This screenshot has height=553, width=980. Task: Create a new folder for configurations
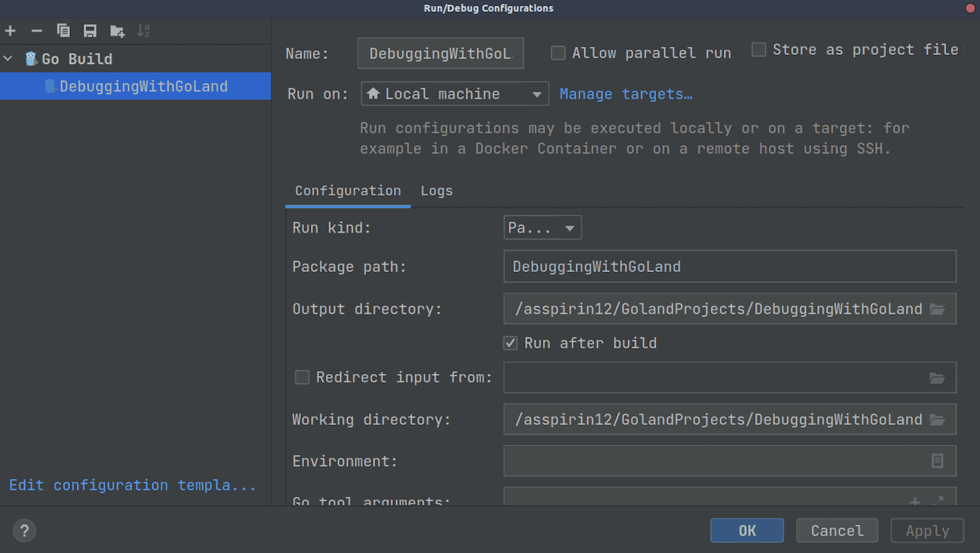tap(117, 31)
